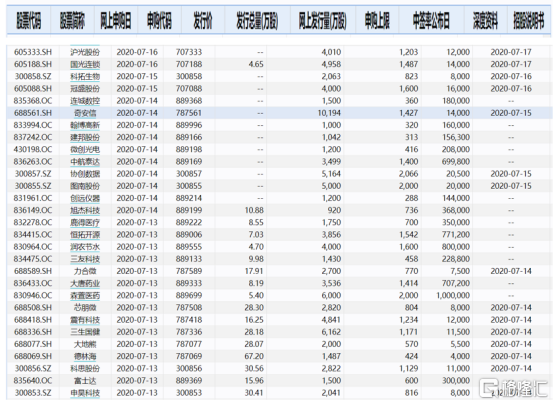Image resolution: width=554 pixels, height=405 pixels.
Task: Open the 大唐药业 stock link
Action: coord(85,283)
